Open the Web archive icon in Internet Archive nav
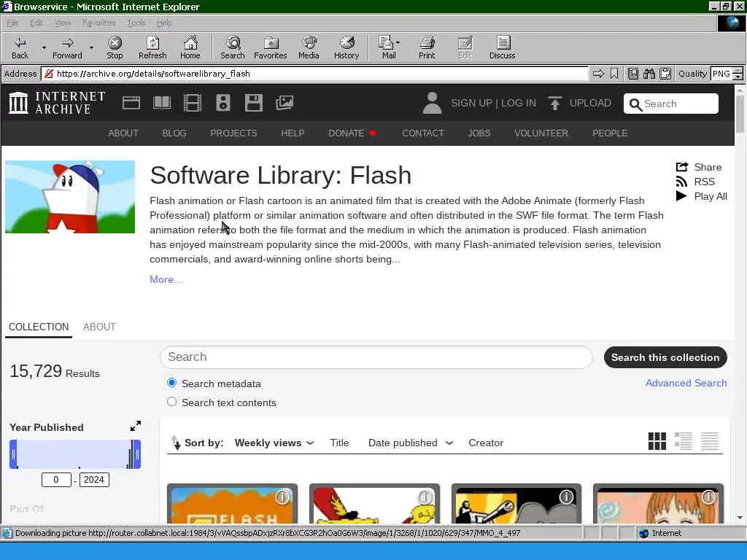The image size is (747, 560). (131, 103)
